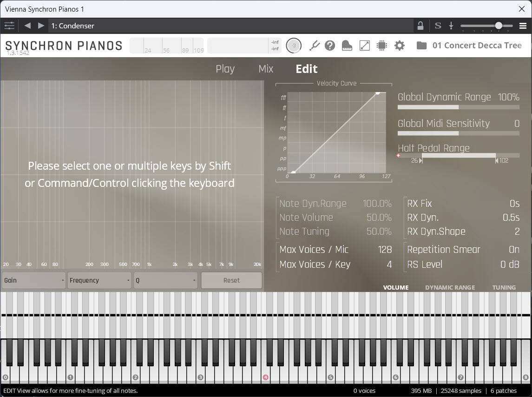This screenshot has height=397, width=532.
Task: Click the RS Level value 0 dB
Action: 510,264
